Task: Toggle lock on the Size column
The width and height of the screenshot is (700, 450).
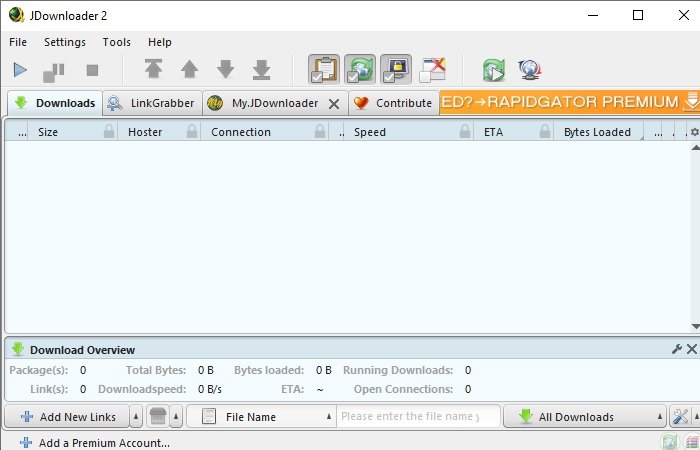Action: point(109,131)
